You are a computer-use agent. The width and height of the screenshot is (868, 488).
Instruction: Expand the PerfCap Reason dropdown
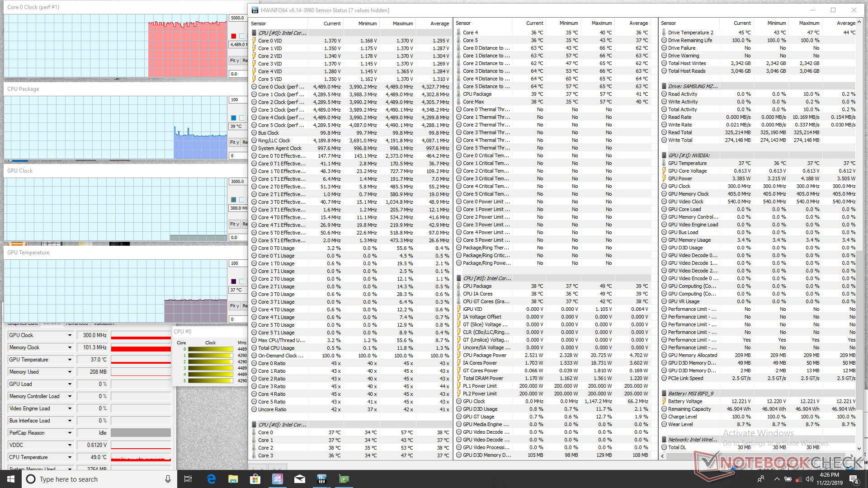tap(70, 433)
